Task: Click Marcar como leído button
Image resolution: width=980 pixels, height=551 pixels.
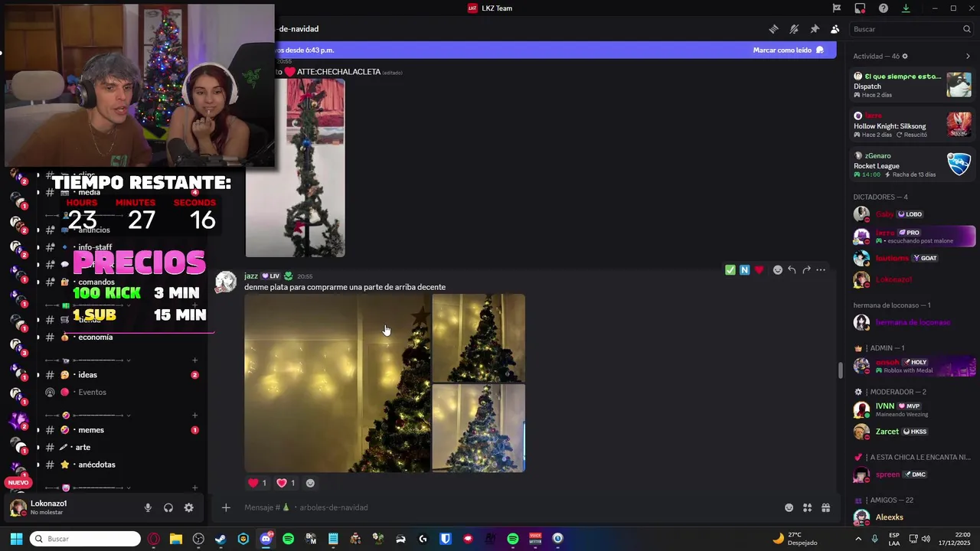Action: (x=788, y=50)
